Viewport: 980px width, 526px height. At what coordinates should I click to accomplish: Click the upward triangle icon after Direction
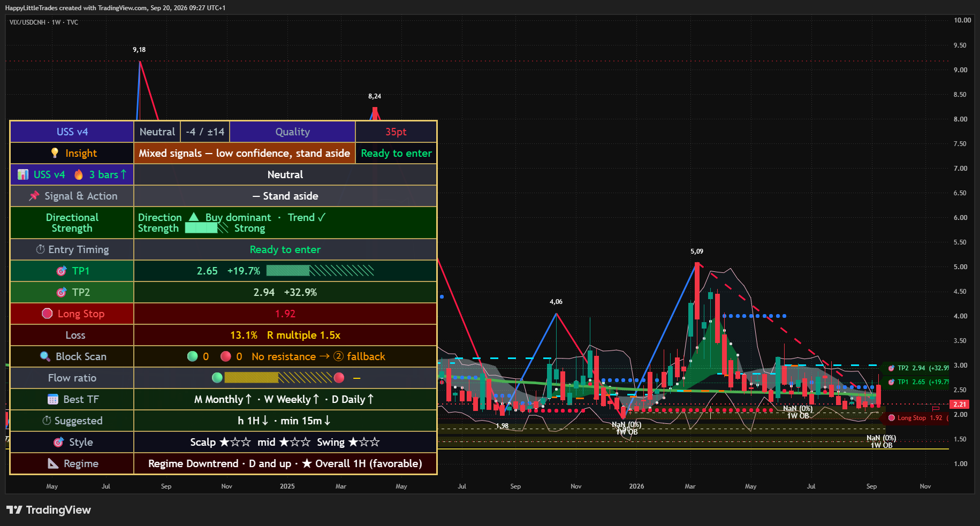194,217
